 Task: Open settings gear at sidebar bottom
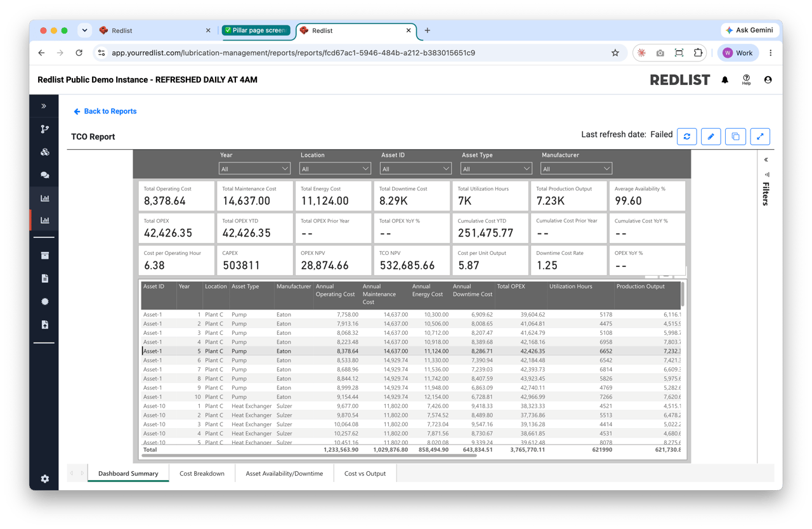click(x=44, y=479)
